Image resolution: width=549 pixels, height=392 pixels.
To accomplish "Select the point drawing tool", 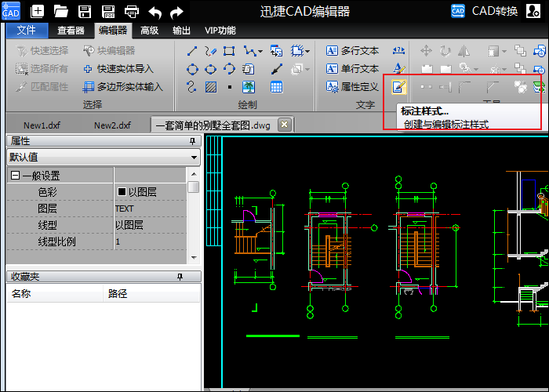I will click(x=229, y=87).
